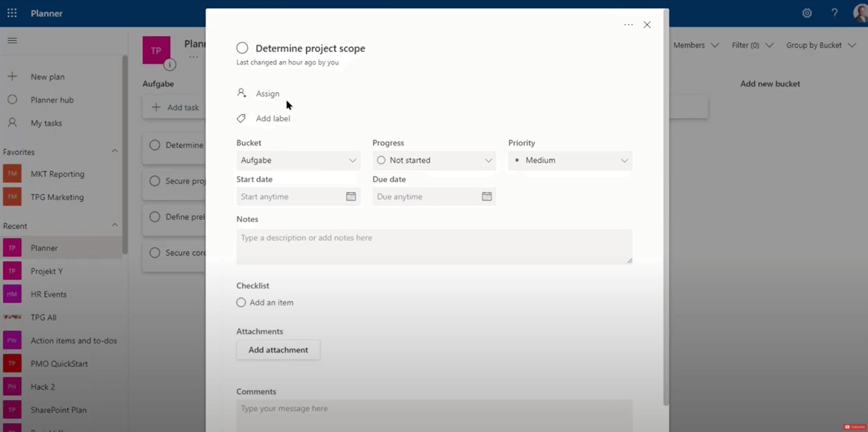Image resolution: width=868 pixels, height=432 pixels.
Task: Open the settings gear icon
Action: (807, 13)
